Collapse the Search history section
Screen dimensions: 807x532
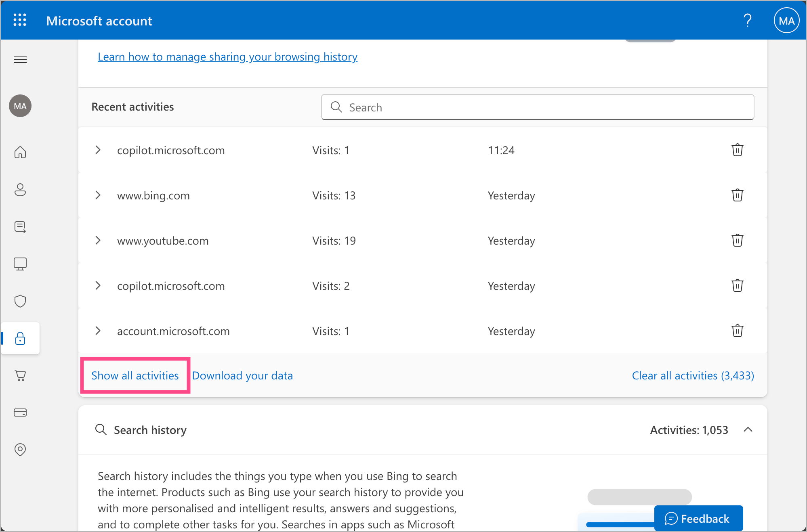(x=748, y=430)
